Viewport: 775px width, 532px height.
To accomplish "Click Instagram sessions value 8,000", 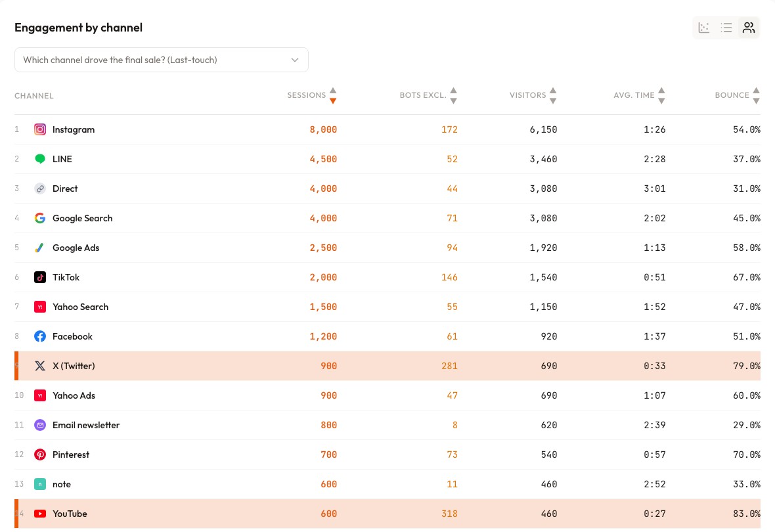I will coord(323,129).
